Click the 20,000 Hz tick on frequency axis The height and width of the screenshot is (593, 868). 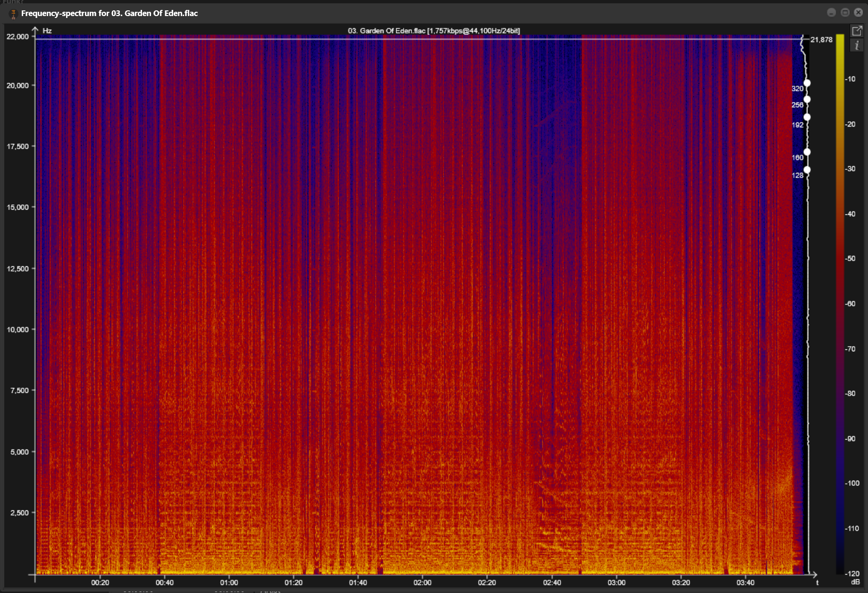pos(18,85)
